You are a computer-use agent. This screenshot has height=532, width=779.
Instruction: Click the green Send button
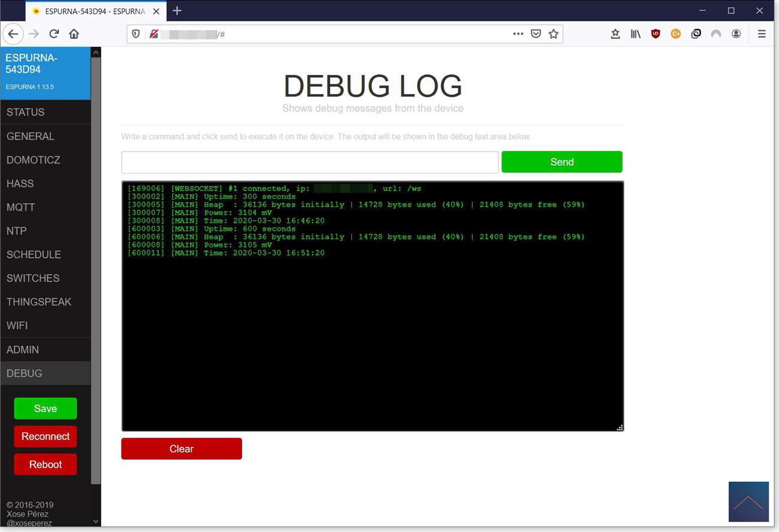[561, 162]
